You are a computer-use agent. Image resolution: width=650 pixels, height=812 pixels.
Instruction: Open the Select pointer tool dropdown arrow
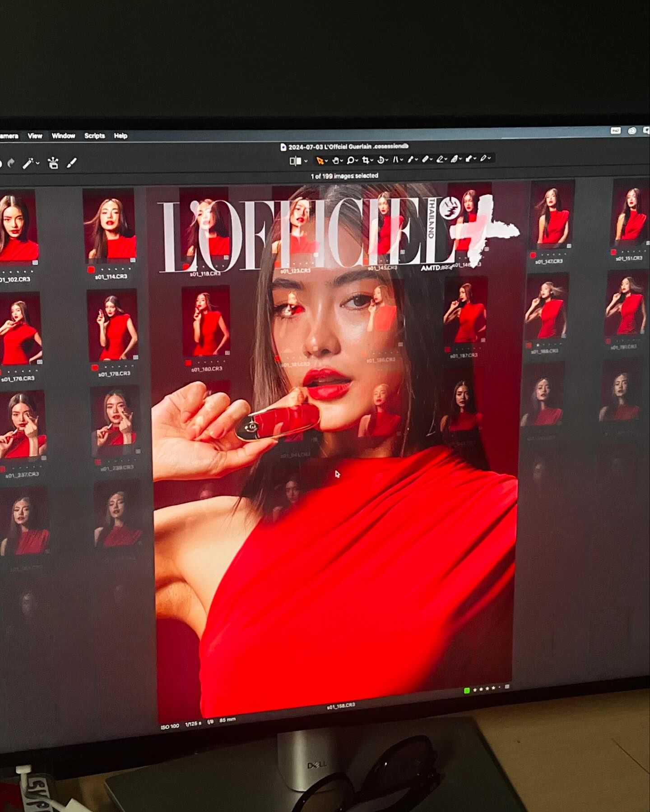tap(326, 161)
